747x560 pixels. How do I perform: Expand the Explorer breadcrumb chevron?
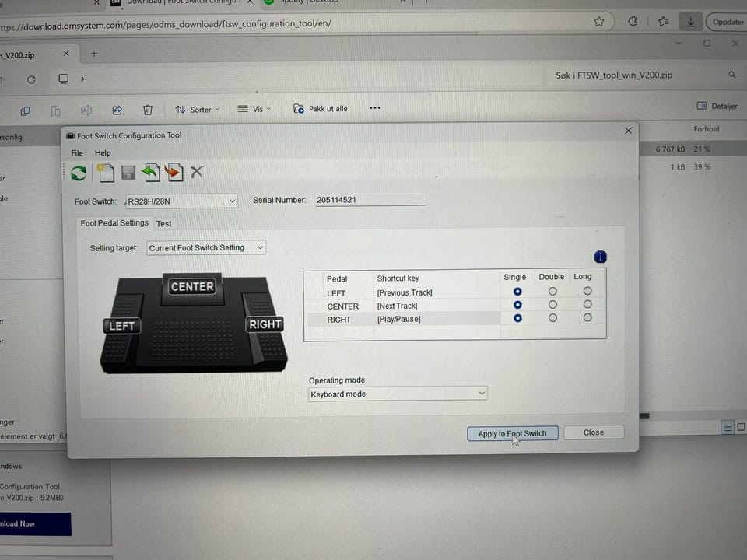82,79
